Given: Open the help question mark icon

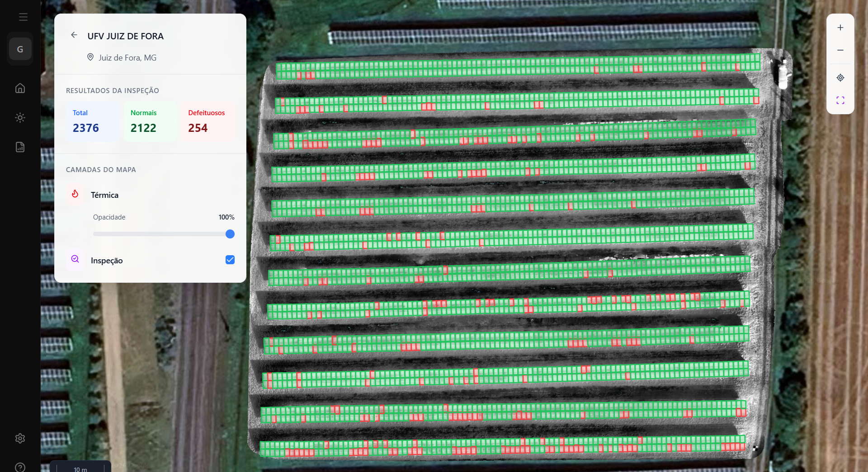Looking at the screenshot, I should coord(20,467).
